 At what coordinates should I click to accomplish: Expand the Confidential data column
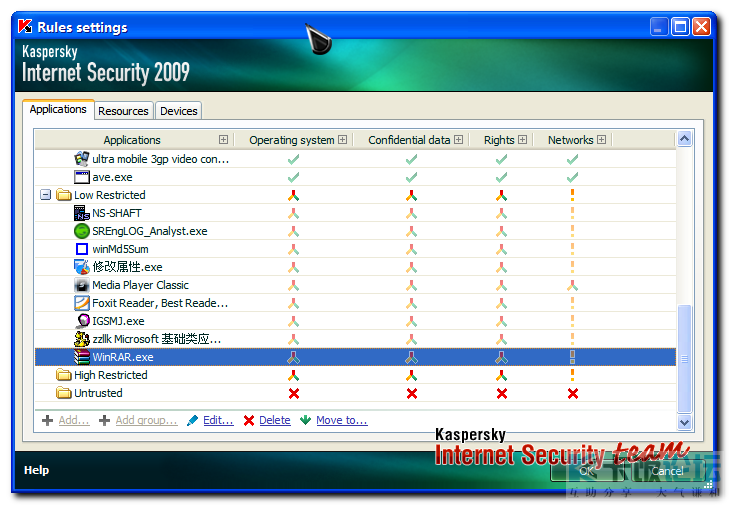pos(458,140)
